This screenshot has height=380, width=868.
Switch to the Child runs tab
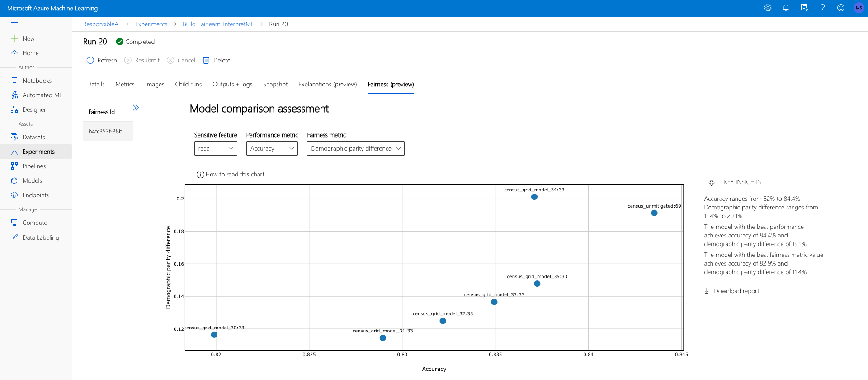pos(188,84)
